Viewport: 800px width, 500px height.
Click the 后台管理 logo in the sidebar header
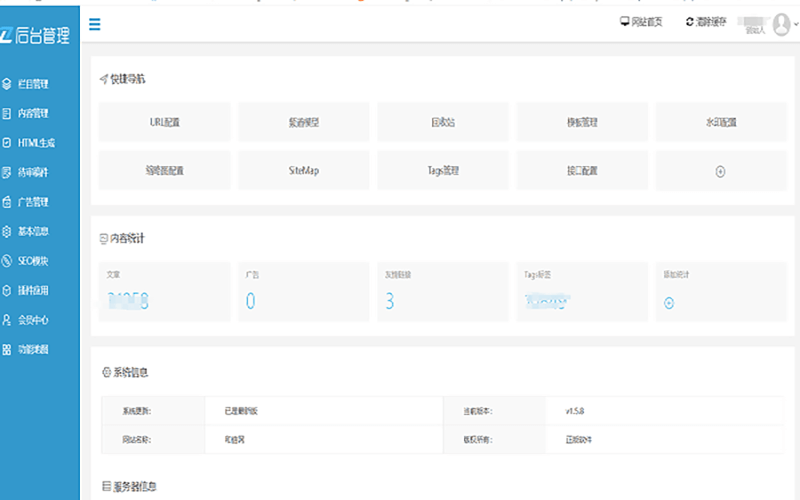point(35,35)
